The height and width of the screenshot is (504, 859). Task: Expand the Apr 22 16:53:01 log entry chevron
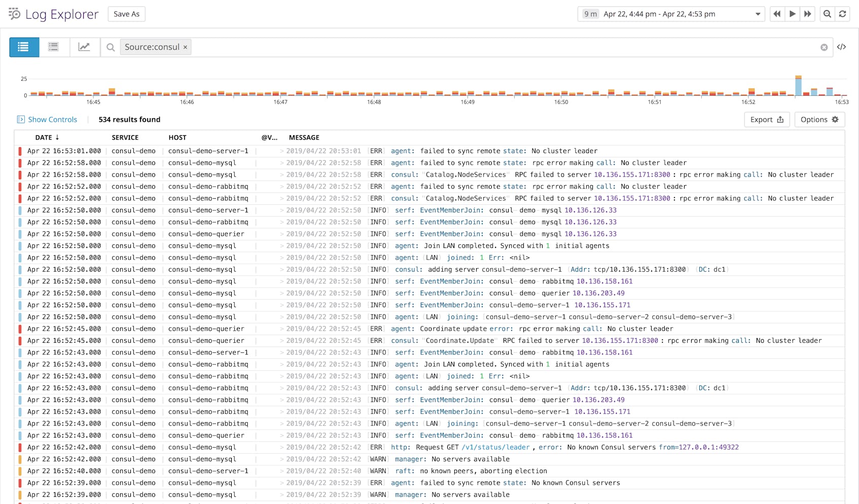pos(283,151)
